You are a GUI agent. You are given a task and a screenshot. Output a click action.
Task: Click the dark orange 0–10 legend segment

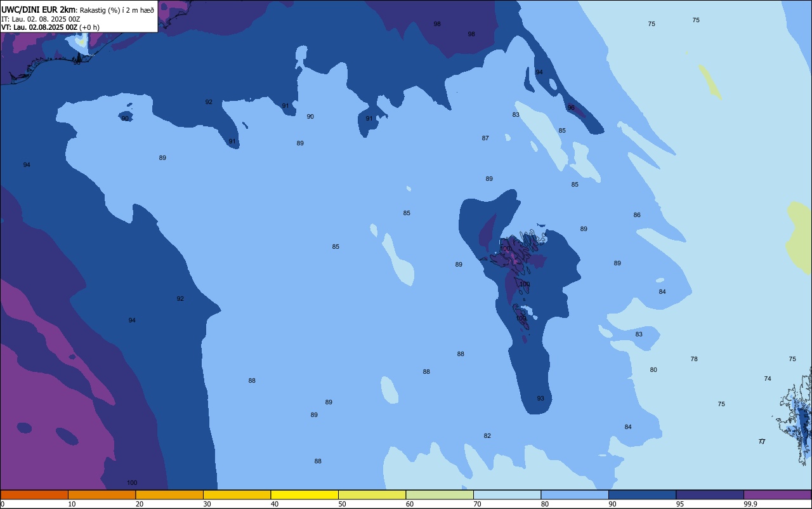click(34, 494)
